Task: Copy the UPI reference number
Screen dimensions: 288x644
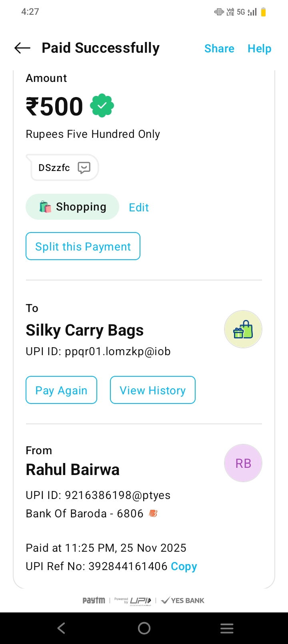Action: (184, 566)
